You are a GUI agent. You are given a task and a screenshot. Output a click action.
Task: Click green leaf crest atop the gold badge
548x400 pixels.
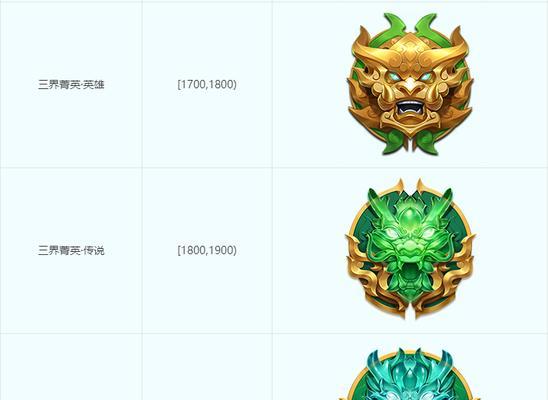(x=410, y=25)
